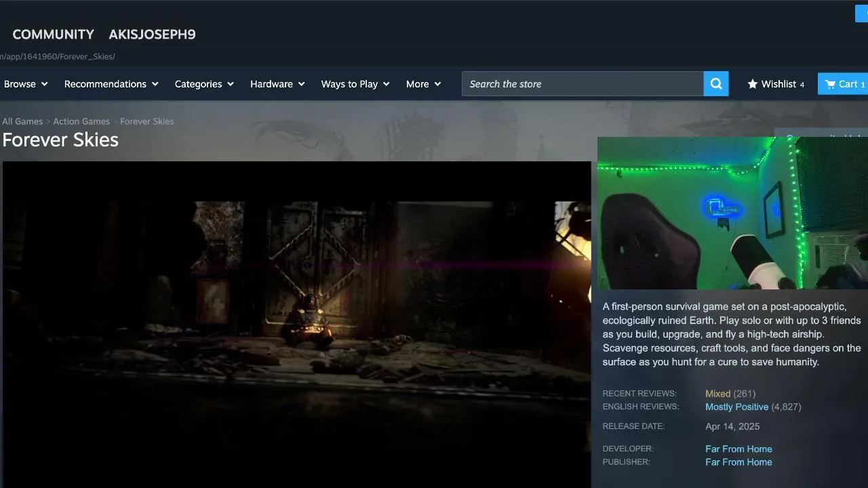Screen dimensions: 868x488
Task: Visit publisher Far From Home link
Action: 738,462
